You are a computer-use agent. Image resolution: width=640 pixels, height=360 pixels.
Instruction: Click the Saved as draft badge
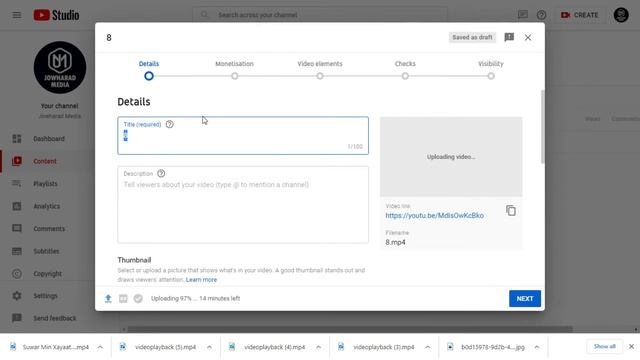coord(472,37)
